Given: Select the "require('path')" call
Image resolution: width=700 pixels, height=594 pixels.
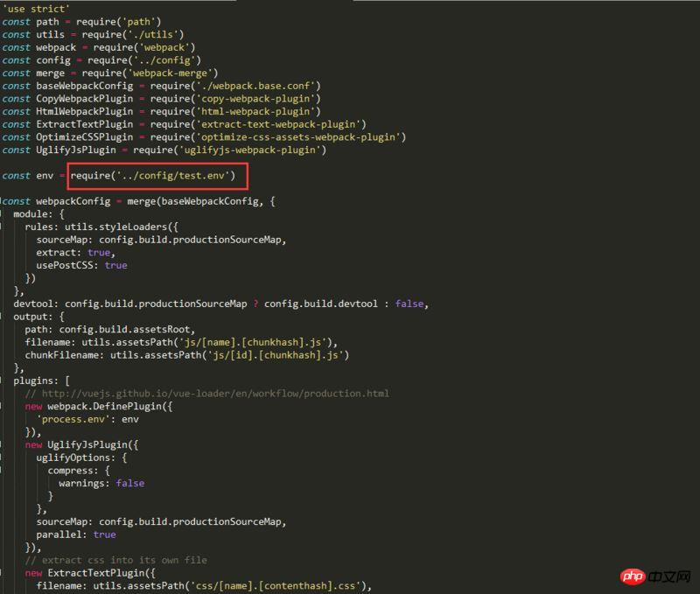Looking at the screenshot, I should coord(118,21).
